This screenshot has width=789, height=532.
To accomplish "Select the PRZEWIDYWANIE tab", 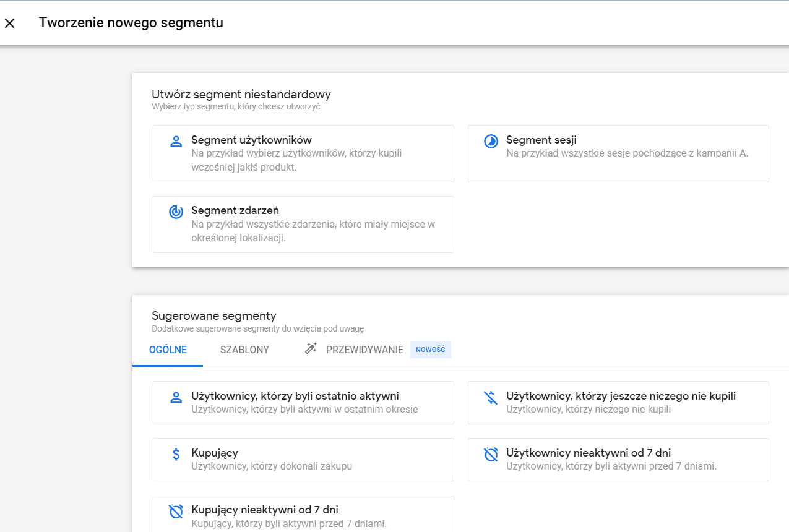I will [x=364, y=350].
